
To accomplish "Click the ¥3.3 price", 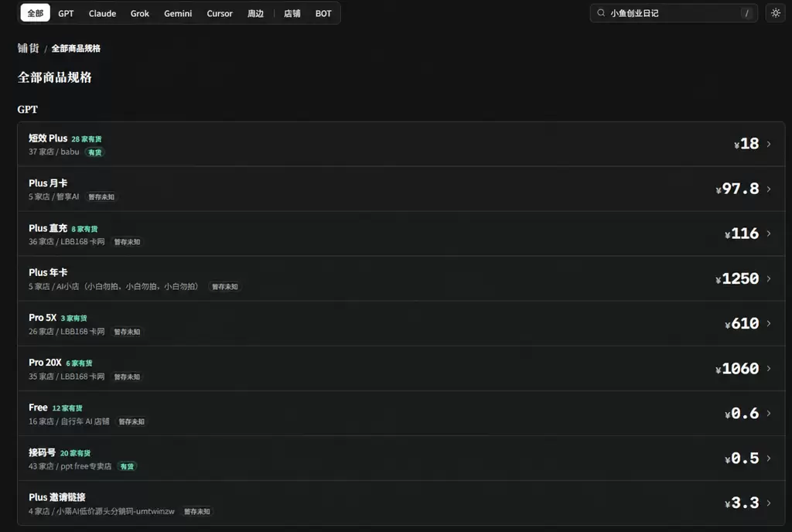I will click(x=742, y=503).
